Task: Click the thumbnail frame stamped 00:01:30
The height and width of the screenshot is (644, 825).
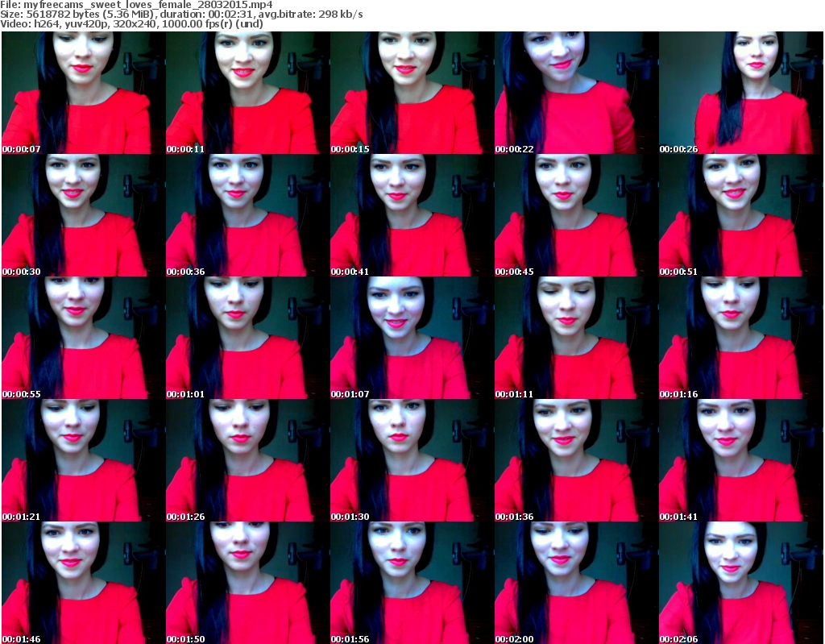Action: point(412,460)
